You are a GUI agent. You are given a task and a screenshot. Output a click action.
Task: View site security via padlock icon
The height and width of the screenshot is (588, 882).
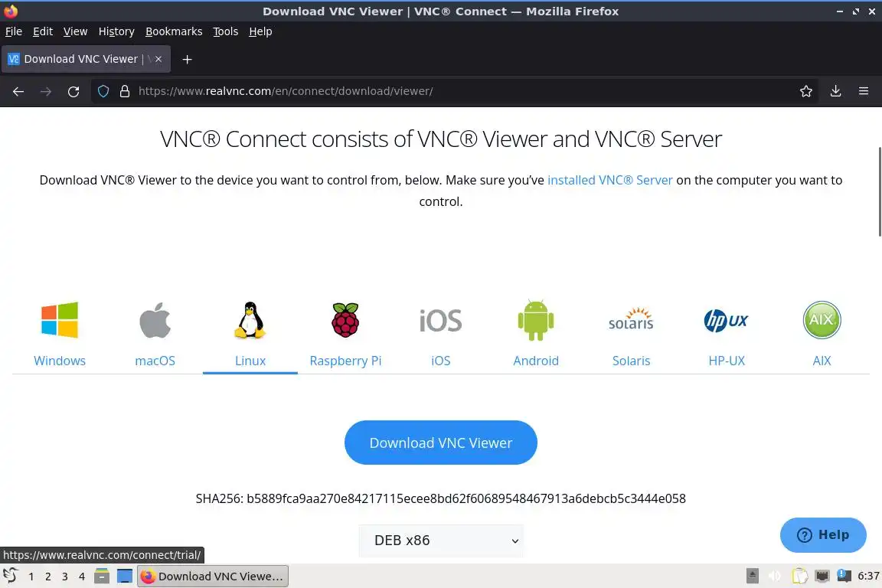[125, 91]
